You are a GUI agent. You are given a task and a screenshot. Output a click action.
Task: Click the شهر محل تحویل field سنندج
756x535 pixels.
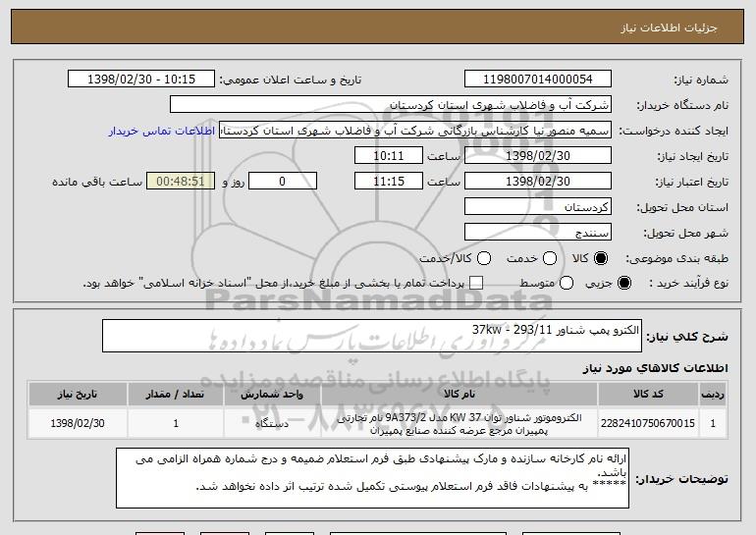[538, 233]
